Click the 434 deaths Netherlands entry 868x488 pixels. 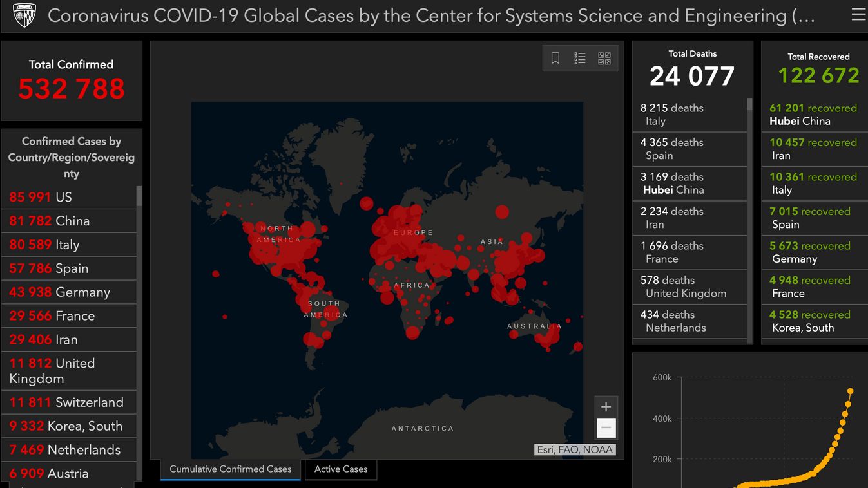(690, 321)
